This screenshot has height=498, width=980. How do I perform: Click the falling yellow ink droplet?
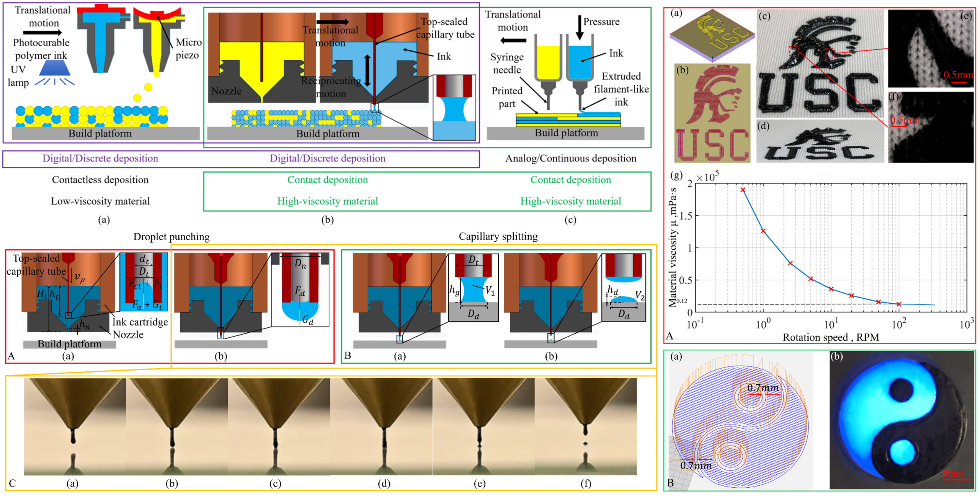click(x=148, y=87)
